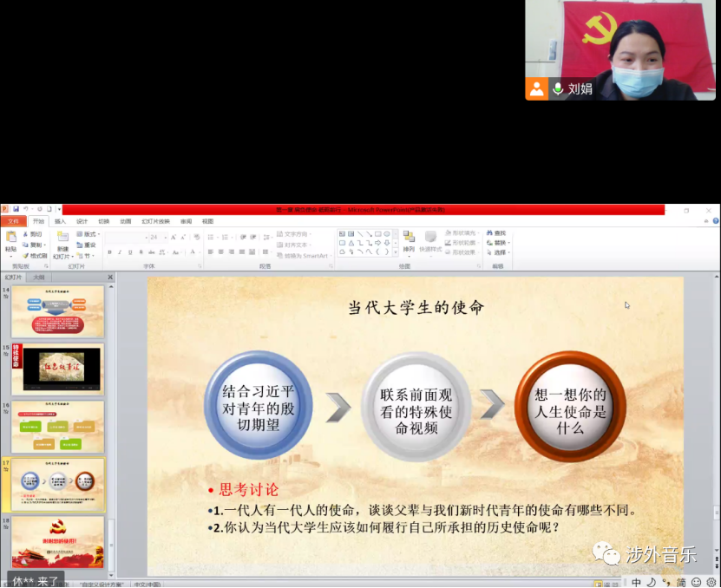
Task: Toggle italic text formatting
Action: (x=120, y=252)
